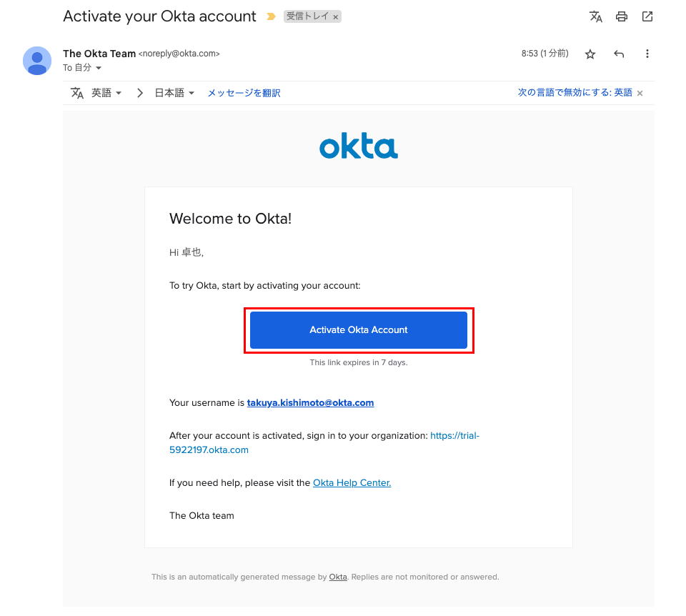Expand recipient details arrow next to 自分
The height and width of the screenshot is (616, 686).
click(x=99, y=69)
